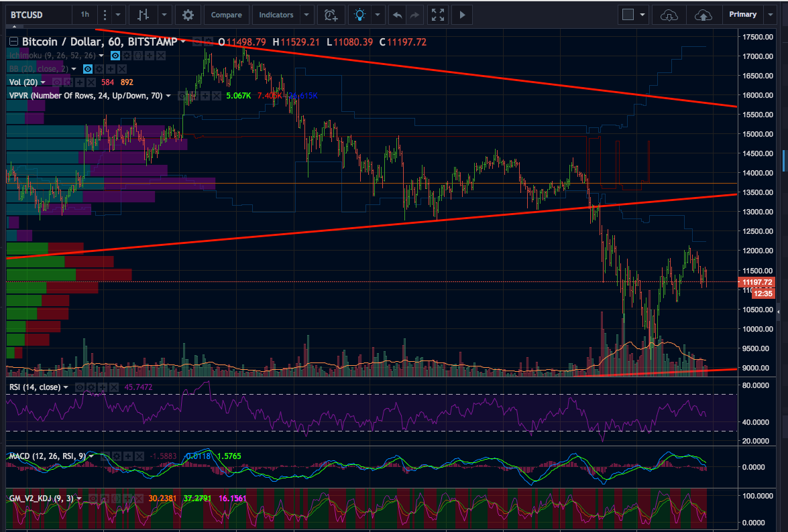Click the 12:35 countdown label

763,293
